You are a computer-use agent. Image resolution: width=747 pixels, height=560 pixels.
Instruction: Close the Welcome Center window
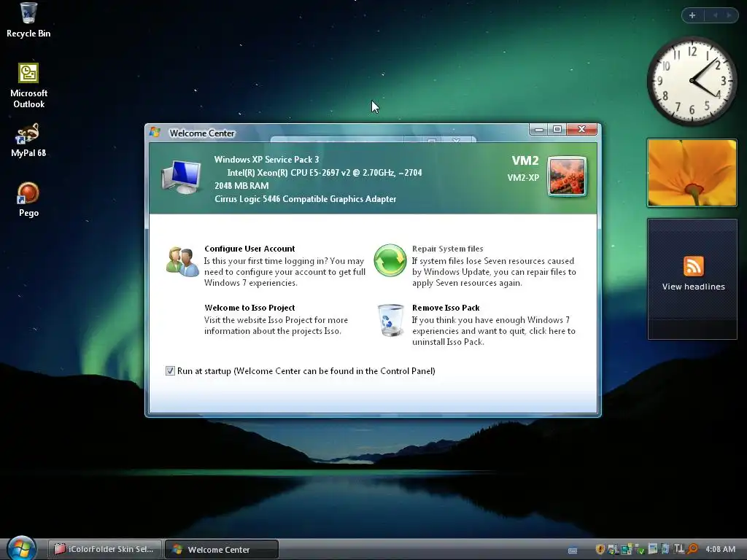coord(581,130)
